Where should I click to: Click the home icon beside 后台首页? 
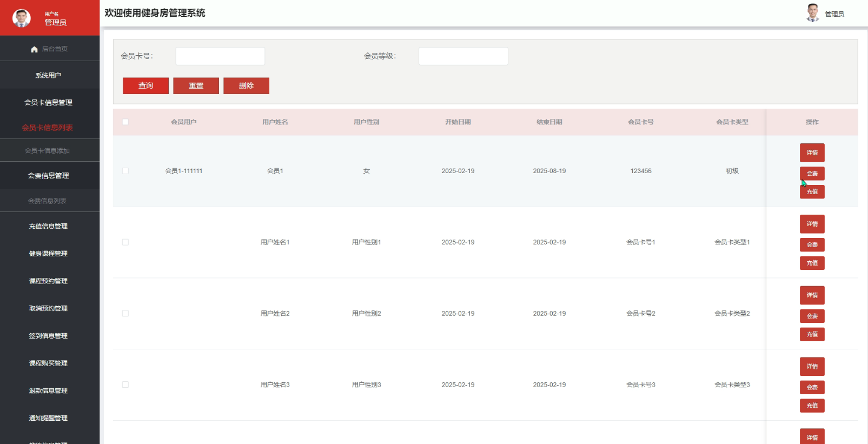(34, 49)
